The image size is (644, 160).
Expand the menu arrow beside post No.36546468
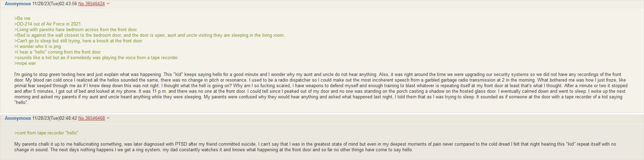[108, 118]
